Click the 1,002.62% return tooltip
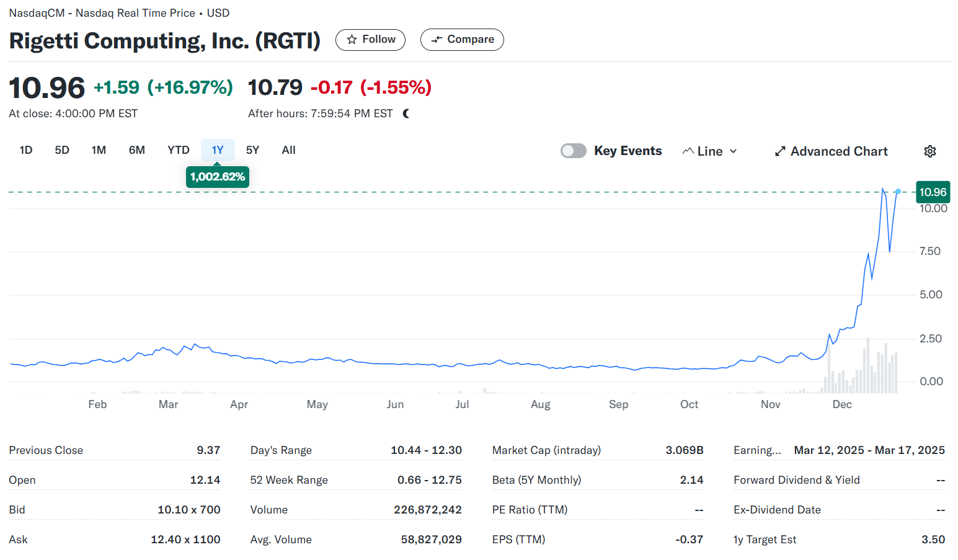 (218, 177)
